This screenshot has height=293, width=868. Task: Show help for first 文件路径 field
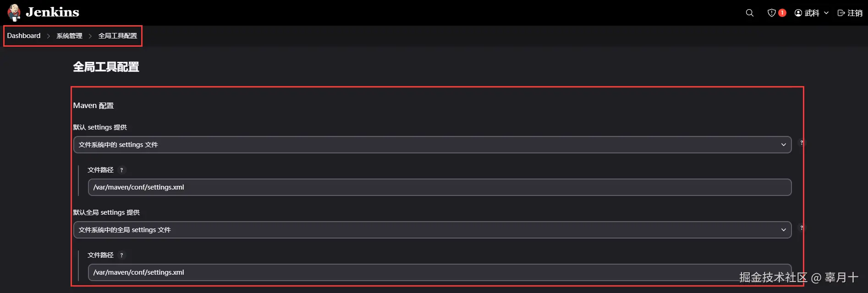[121, 170]
